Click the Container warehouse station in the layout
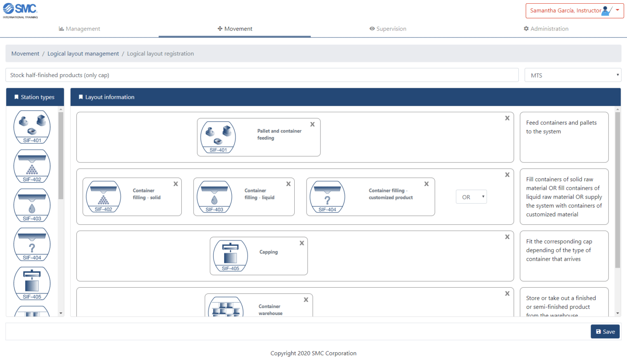This screenshot has width=627, height=364. pyautogui.click(x=258, y=307)
